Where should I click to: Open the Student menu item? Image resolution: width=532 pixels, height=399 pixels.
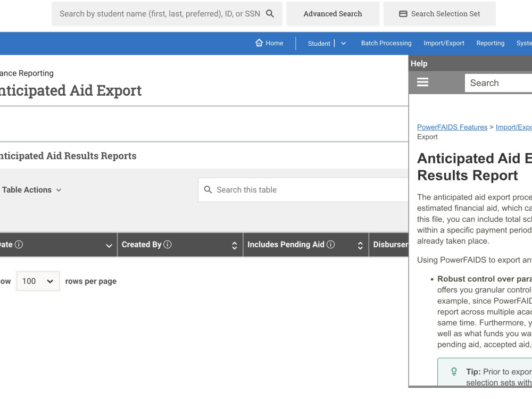319,44
